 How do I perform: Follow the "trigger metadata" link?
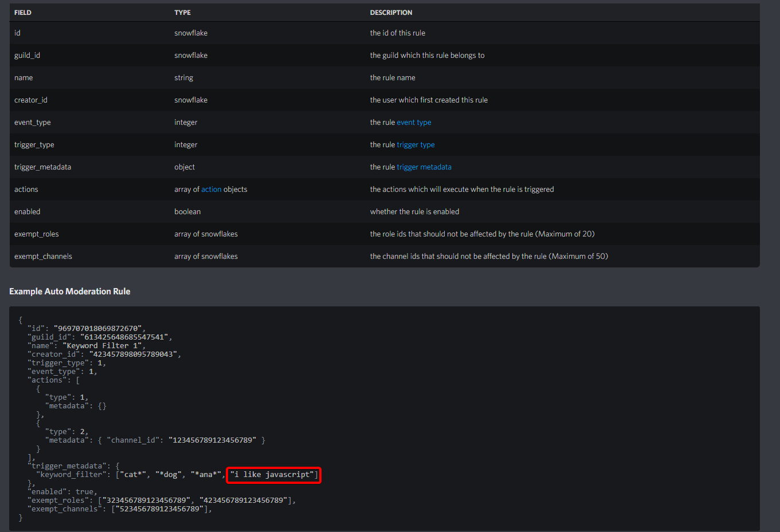point(424,167)
